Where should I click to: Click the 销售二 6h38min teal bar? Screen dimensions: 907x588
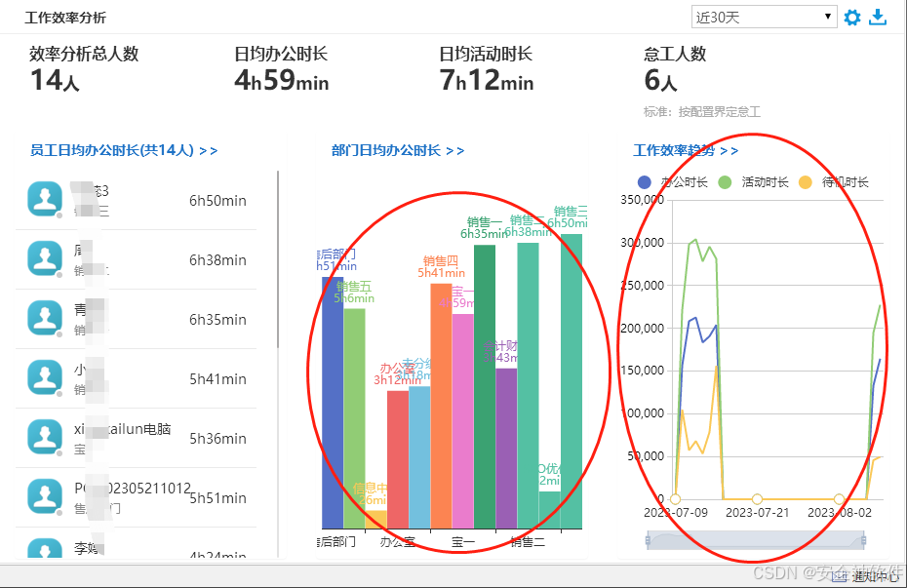pos(528,385)
